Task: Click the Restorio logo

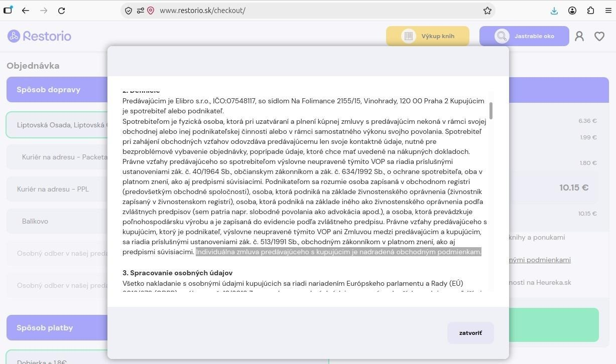Action: click(39, 36)
